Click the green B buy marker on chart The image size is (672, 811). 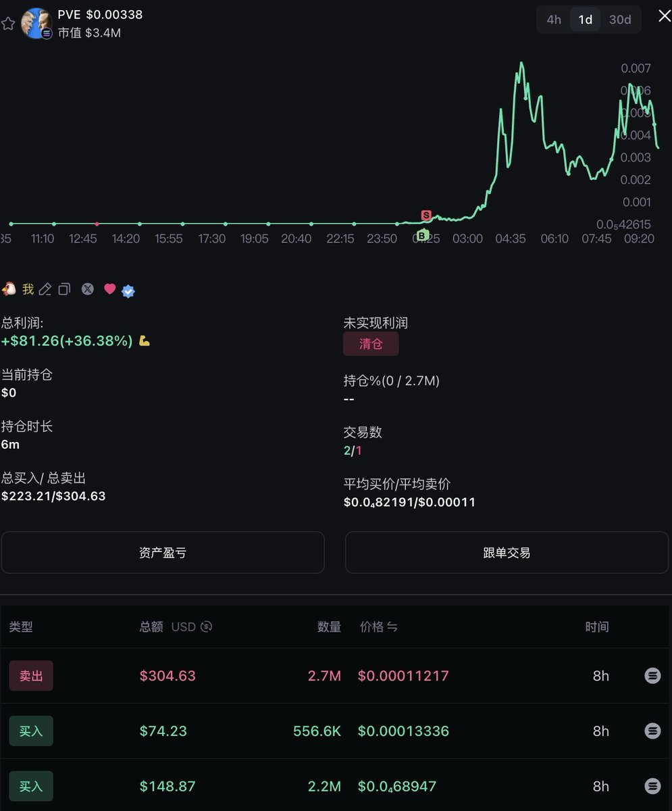(x=422, y=235)
